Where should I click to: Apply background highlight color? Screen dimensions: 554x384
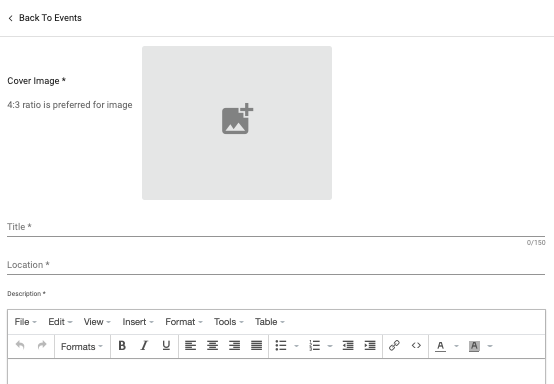tap(474, 346)
